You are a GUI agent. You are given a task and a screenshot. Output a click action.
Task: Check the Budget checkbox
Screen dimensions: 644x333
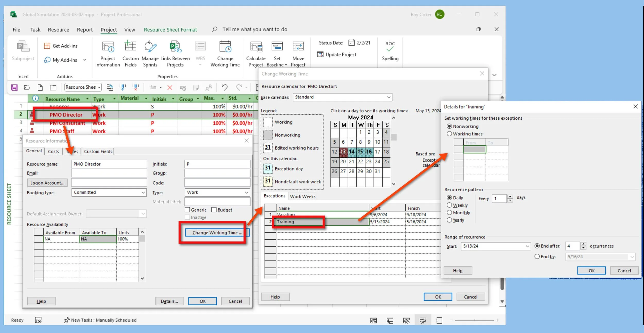(214, 210)
